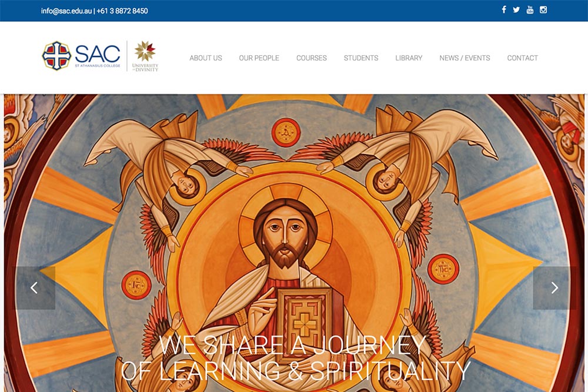The width and height of the screenshot is (588, 392).
Task: Advance to next slide arrow
Action: pyautogui.click(x=554, y=288)
